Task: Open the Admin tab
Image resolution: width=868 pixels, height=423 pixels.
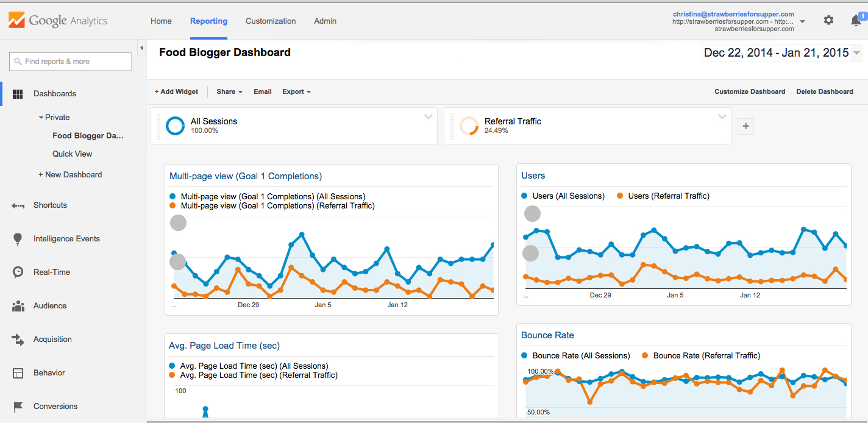Action: 325,21
